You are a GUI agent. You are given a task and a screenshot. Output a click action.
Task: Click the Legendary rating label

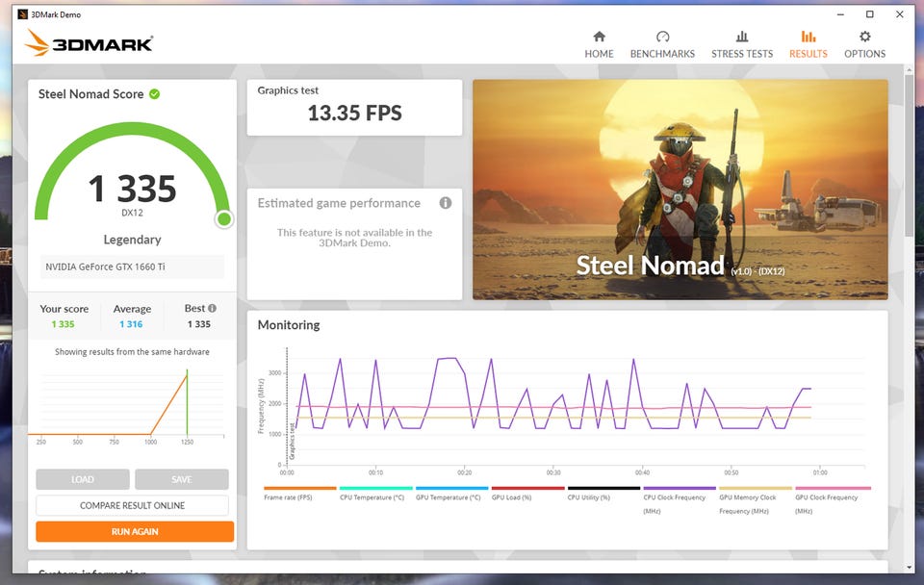(132, 240)
